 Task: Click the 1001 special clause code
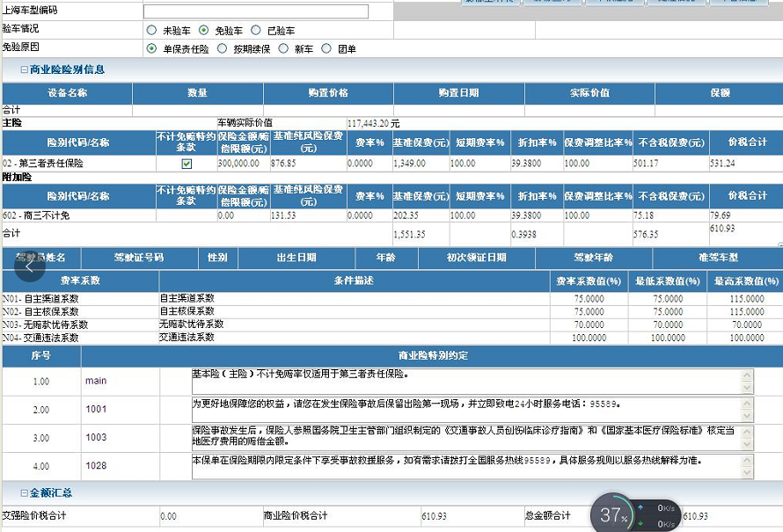tap(96, 410)
